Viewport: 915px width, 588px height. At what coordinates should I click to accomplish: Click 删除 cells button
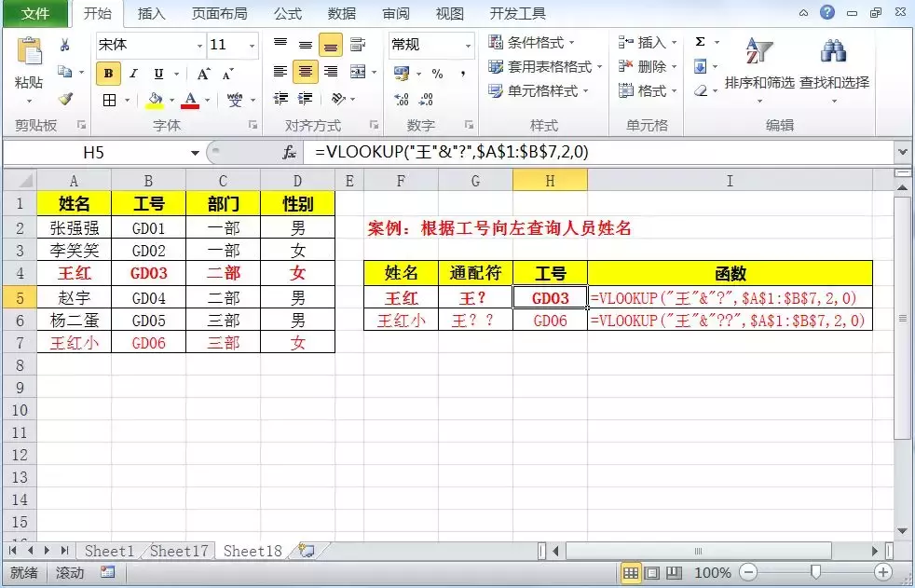648,67
